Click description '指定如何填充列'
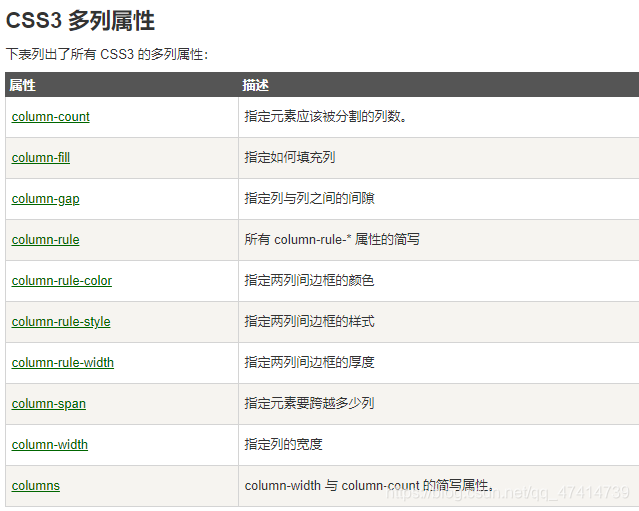Screen dimensions: 639x511 290,157
